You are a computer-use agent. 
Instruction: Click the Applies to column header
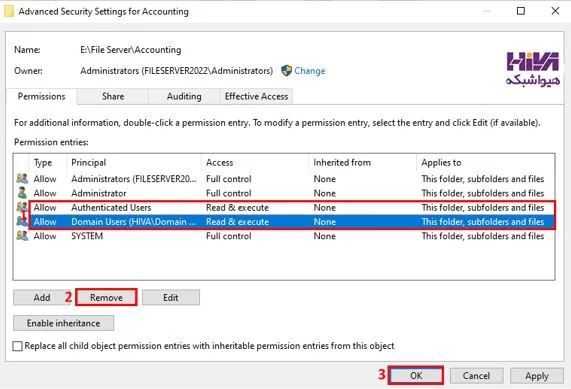(485, 162)
